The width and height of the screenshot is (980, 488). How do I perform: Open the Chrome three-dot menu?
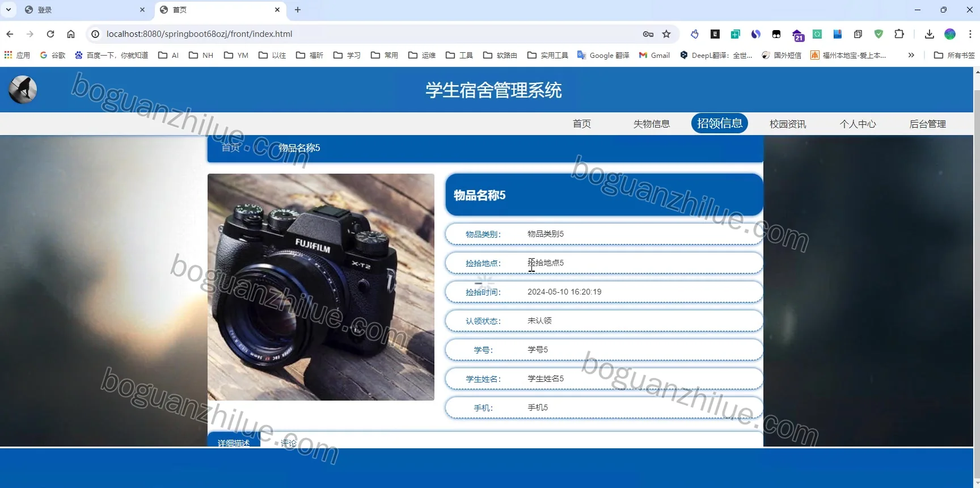coord(970,34)
